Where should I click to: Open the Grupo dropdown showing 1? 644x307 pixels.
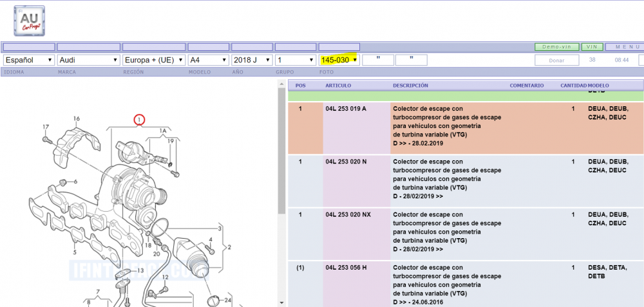[296, 60]
